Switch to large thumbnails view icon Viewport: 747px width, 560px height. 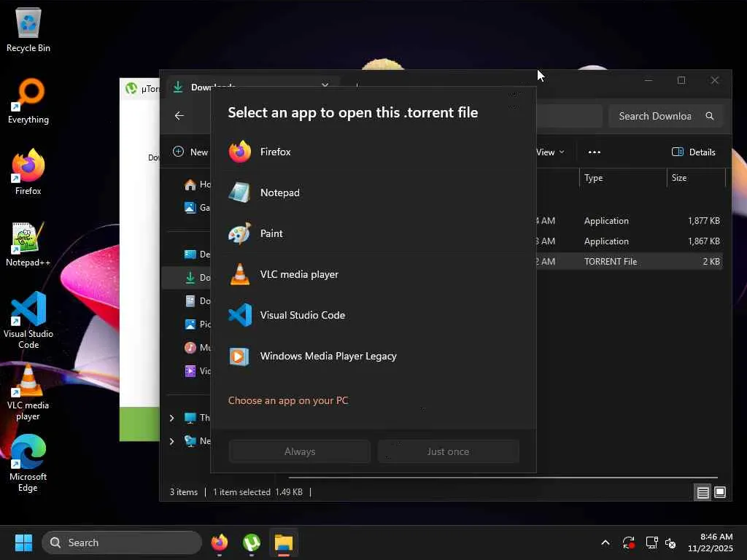[720, 492]
